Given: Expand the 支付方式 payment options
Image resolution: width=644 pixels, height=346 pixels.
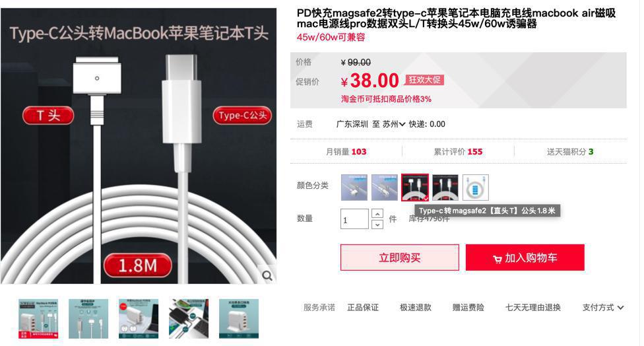Looking at the screenshot, I should coord(602,308).
